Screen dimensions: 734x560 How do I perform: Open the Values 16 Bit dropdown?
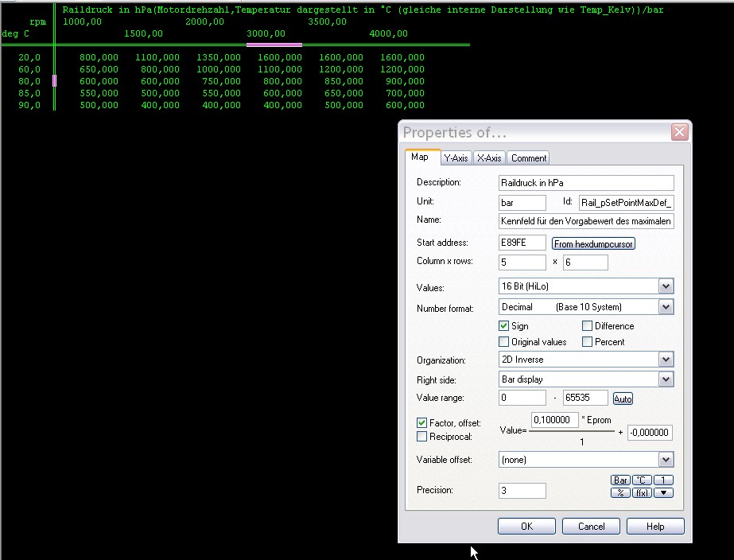666,286
